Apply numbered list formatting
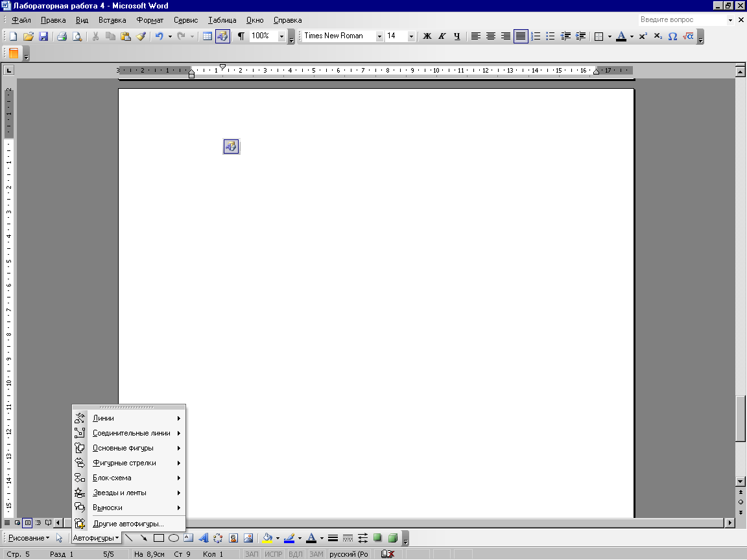This screenshot has height=560, width=747. 536,36
